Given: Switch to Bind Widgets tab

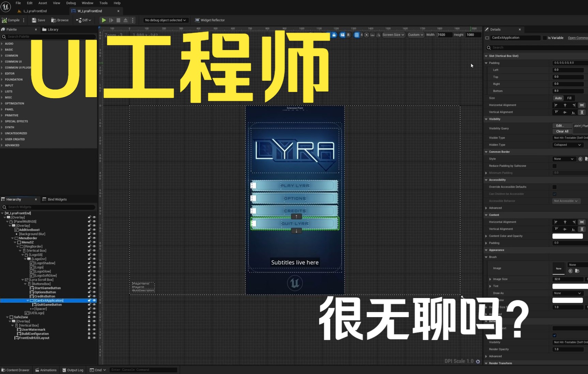Looking at the screenshot, I should point(55,199).
